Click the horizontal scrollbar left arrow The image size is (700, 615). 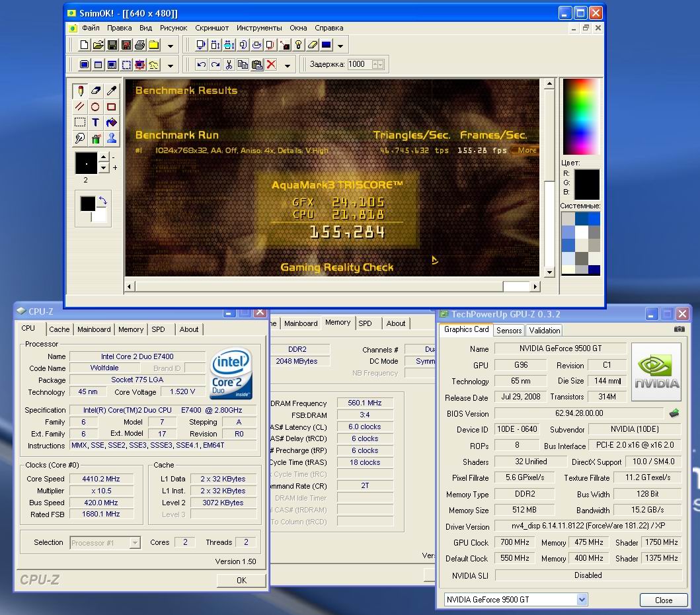click(x=129, y=287)
